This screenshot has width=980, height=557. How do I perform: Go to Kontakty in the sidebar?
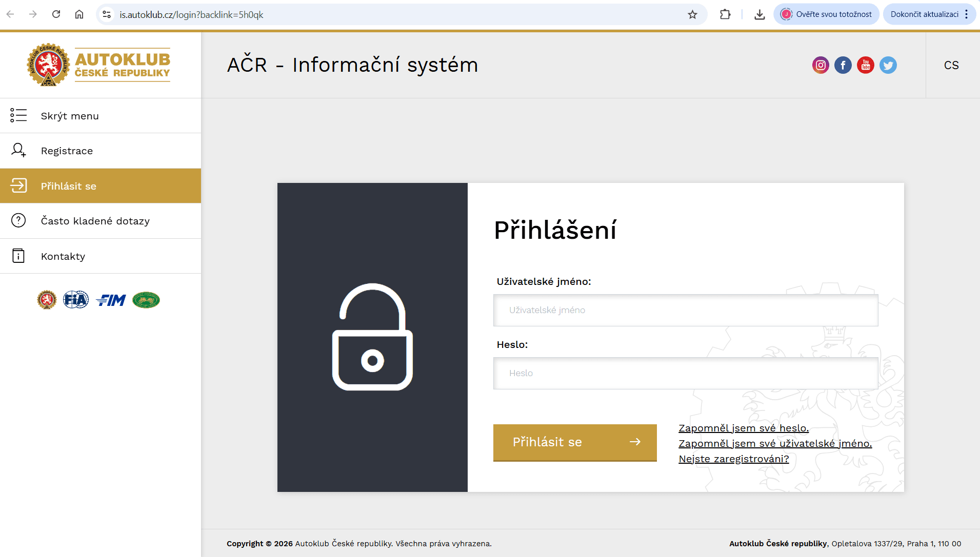(63, 256)
